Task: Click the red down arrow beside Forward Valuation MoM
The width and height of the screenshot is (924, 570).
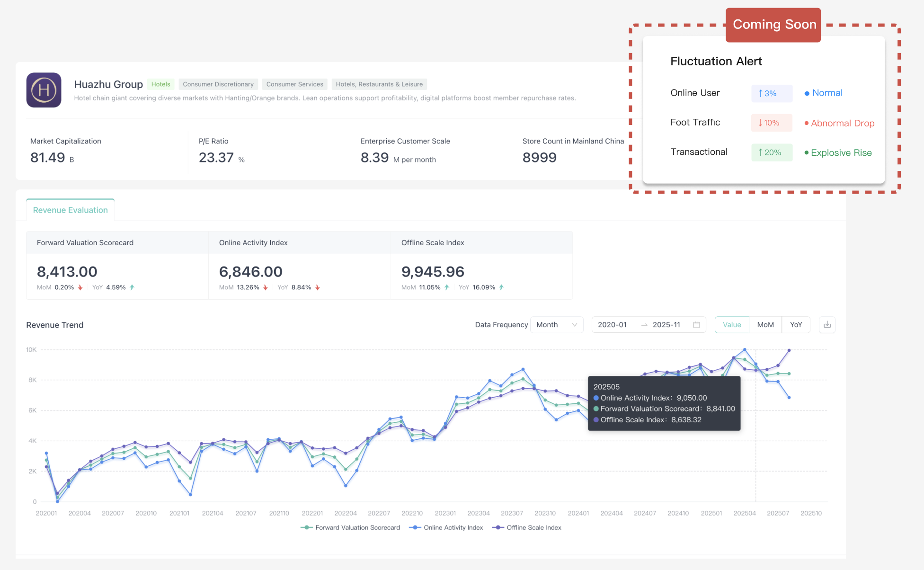Action: tap(80, 287)
